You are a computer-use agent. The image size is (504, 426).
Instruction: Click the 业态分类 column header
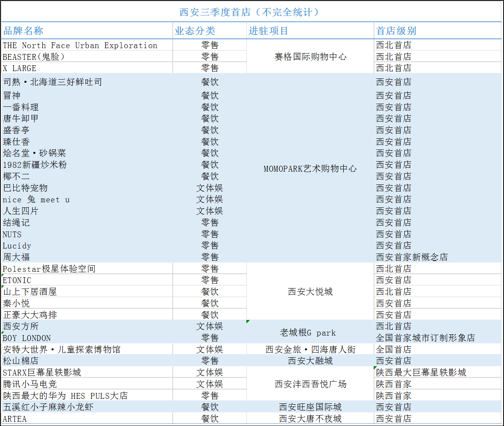[210, 31]
